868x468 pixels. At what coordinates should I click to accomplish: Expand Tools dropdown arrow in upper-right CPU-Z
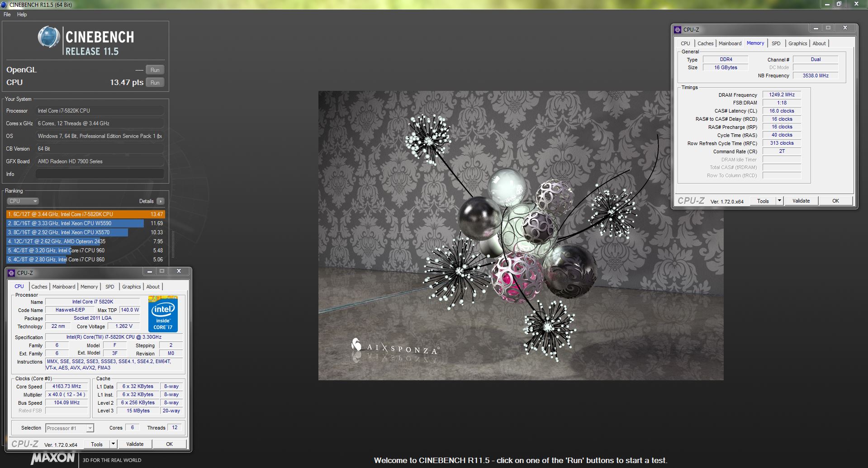point(780,201)
